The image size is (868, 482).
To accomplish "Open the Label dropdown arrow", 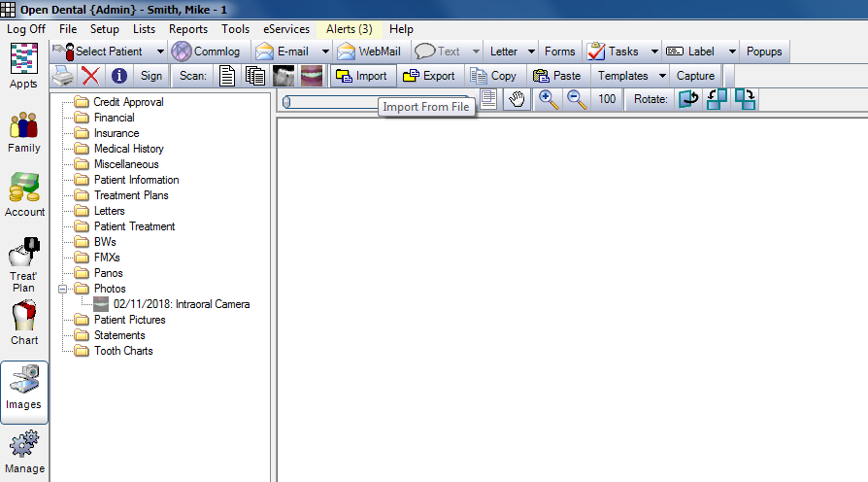I will click(x=732, y=52).
